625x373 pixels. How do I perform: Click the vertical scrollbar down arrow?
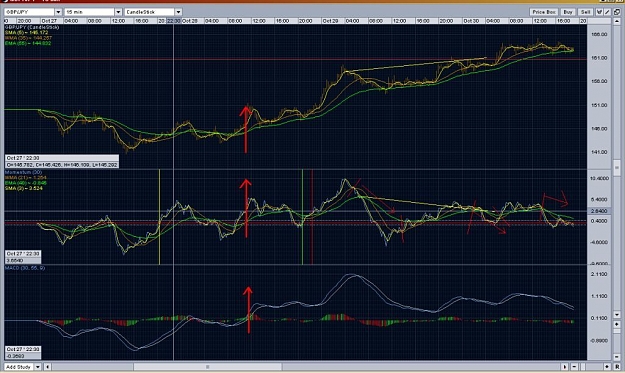(617, 314)
